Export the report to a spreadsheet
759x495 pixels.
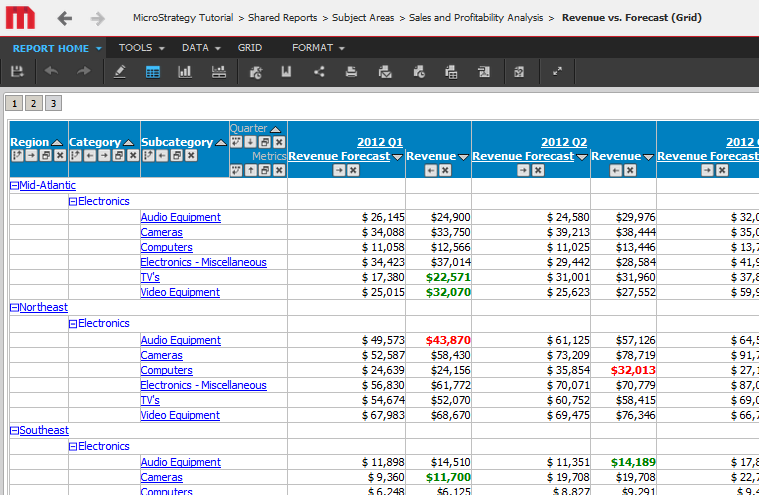(x=451, y=72)
